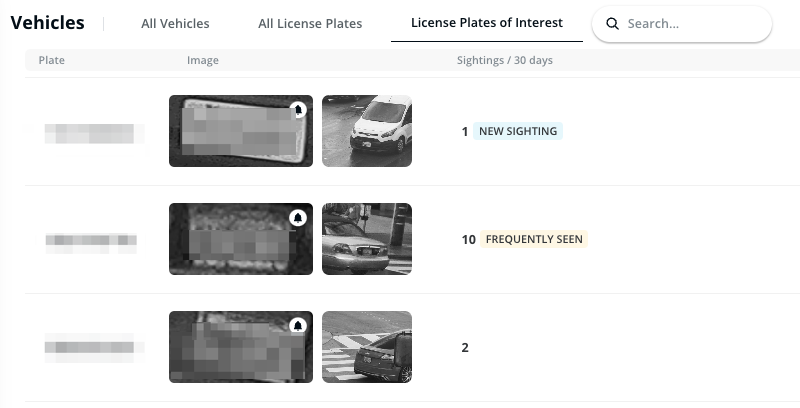The image size is (800, 408).
Task: Switch to the All Vehicles tab
Action: click(x=175, y=23)
